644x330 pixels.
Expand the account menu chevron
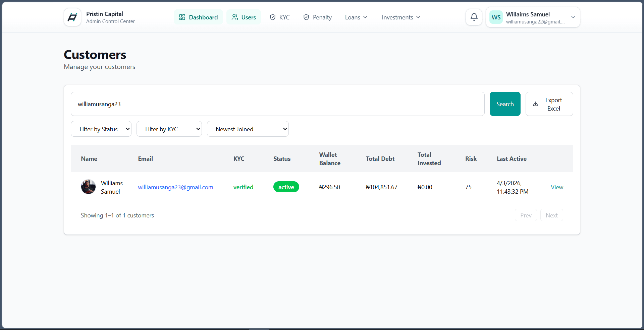pyautogui.click(x=573, y=17)
